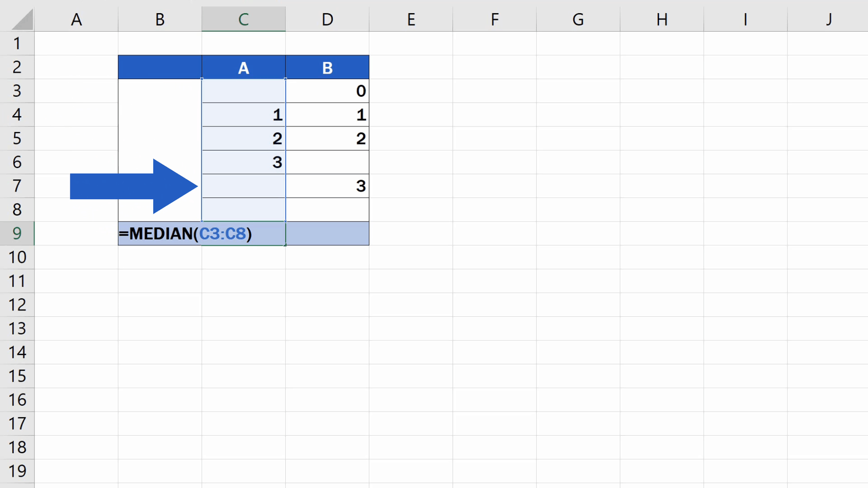
Task: Select row 1 header
Action: coord(17,43)
